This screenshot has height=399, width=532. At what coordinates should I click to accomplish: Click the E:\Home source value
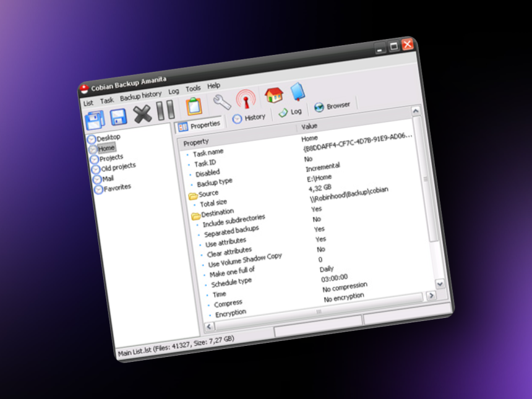(319, 178)
